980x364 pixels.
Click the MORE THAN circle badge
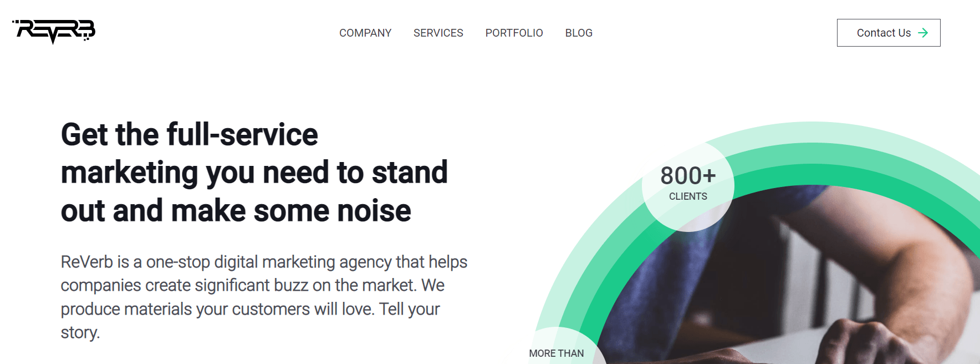(x=560, y=347)
